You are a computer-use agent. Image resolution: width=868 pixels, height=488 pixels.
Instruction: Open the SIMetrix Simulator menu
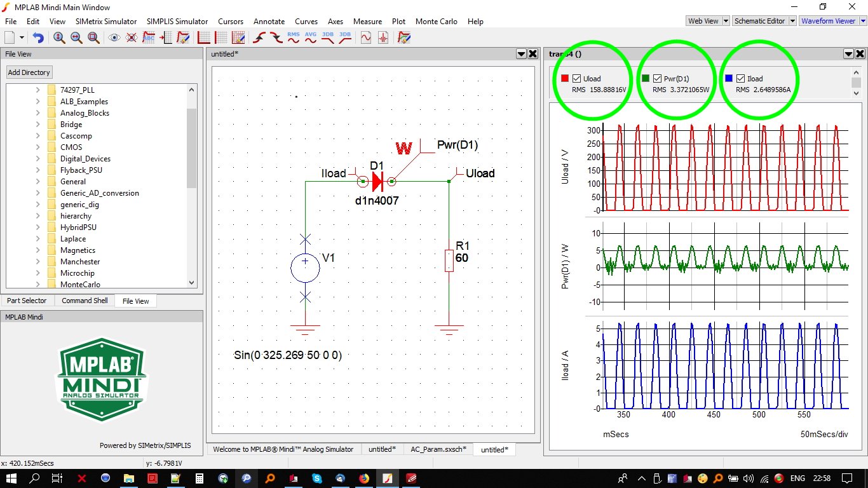click(x=106, y=21)
